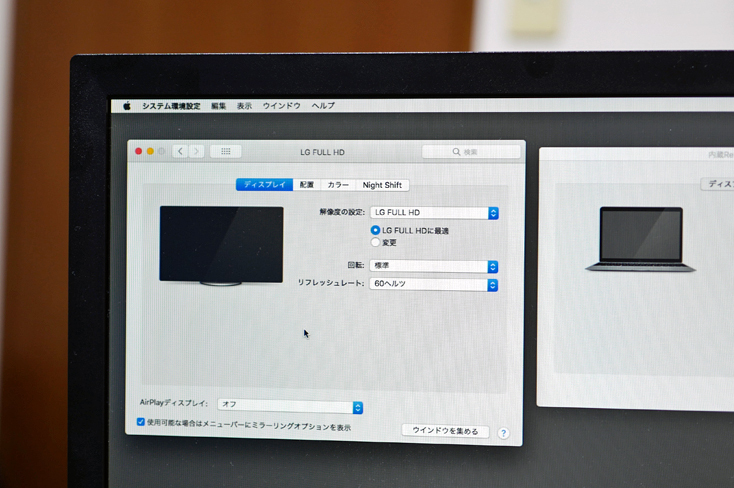Select the 変更 radio button
734x488 pixels.
[x=375, y=242]
